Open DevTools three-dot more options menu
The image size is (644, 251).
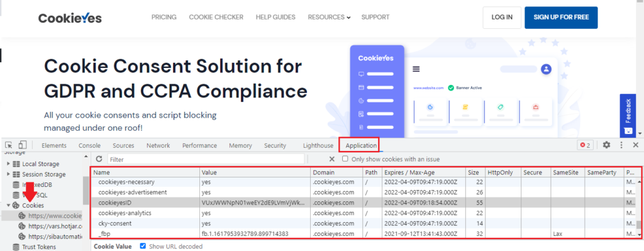(x=621, y=145)
